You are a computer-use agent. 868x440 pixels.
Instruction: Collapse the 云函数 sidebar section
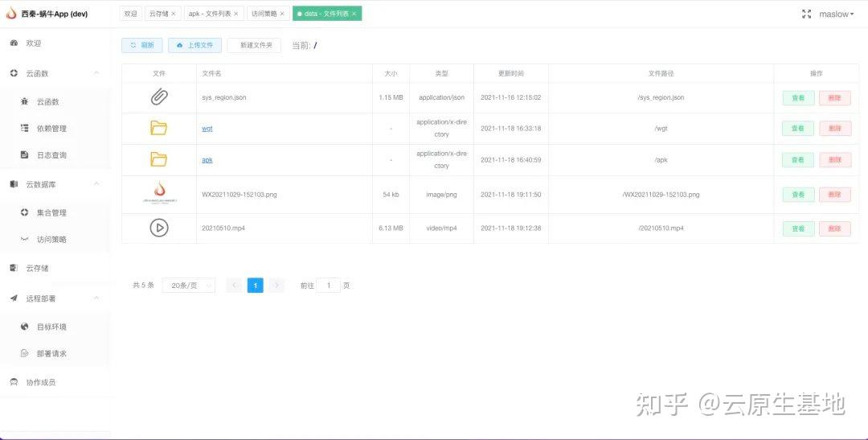click(96, 73)
